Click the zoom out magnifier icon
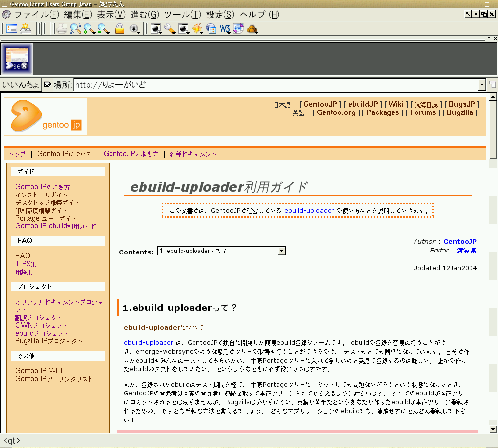The height and width of the screenshot is (448, 498). (103, 28)
